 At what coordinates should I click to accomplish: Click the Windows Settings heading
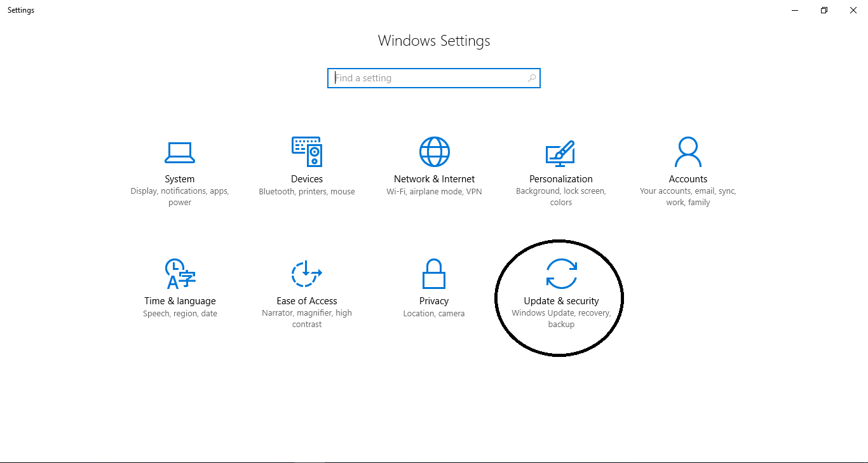(x=434, y=41)
